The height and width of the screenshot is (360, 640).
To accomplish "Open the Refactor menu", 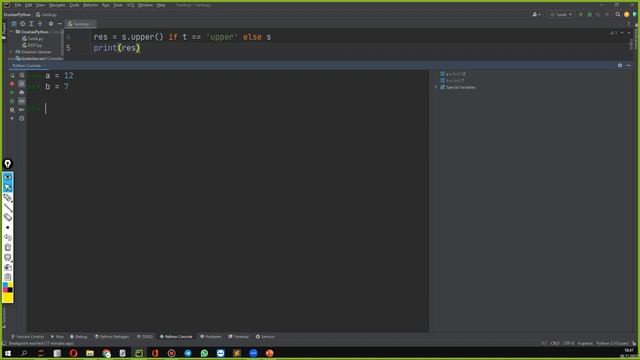I will click(91, 5).
